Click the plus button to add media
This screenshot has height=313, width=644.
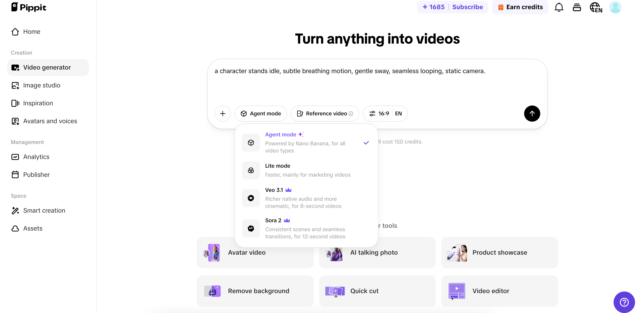pos(222,114)
